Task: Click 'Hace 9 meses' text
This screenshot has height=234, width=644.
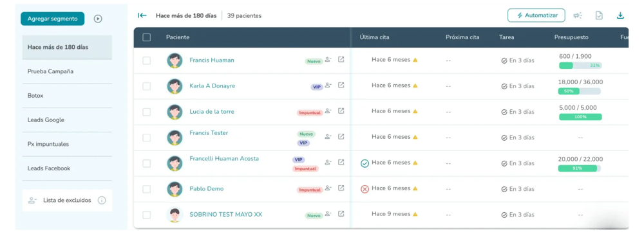Action: 391,214
